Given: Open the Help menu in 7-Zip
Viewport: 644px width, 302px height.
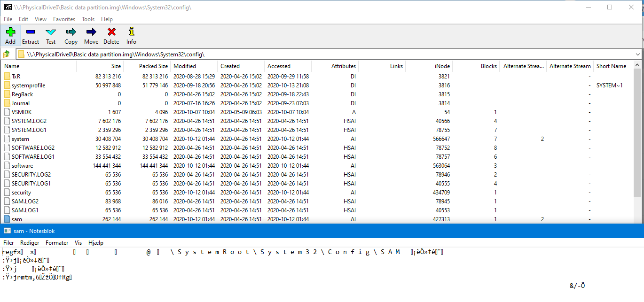Looking at the screenshot, I should [107, 19].
